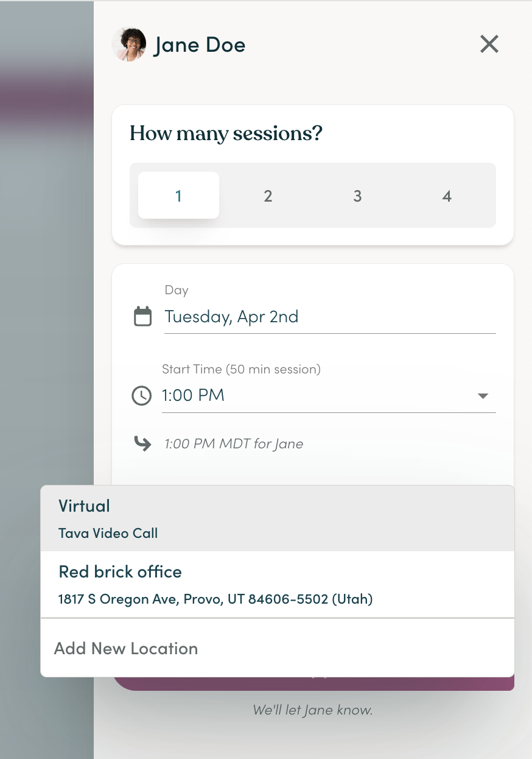Select 3 sessions

(x=357, y=196)
